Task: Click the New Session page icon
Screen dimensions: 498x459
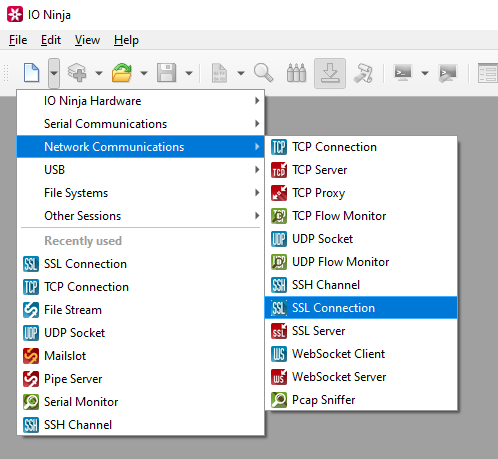Action: tap(32, 73)
